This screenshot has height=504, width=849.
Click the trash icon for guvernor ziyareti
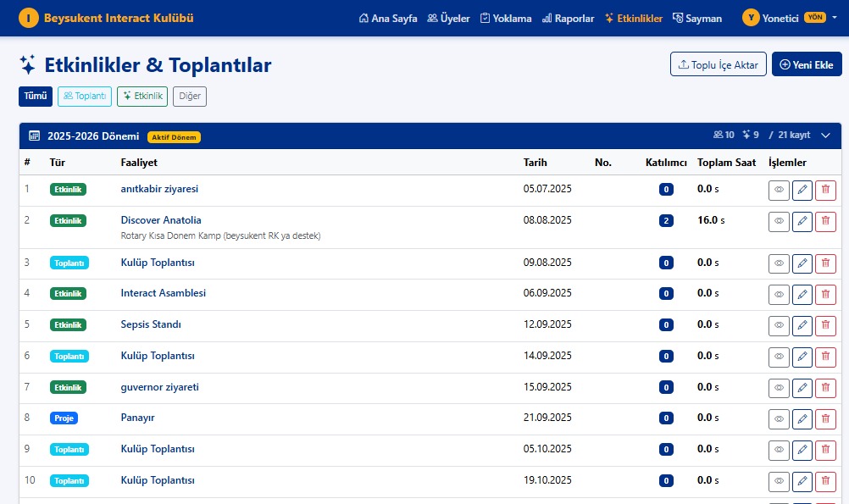pyautogui.click(x=826, y=387)
